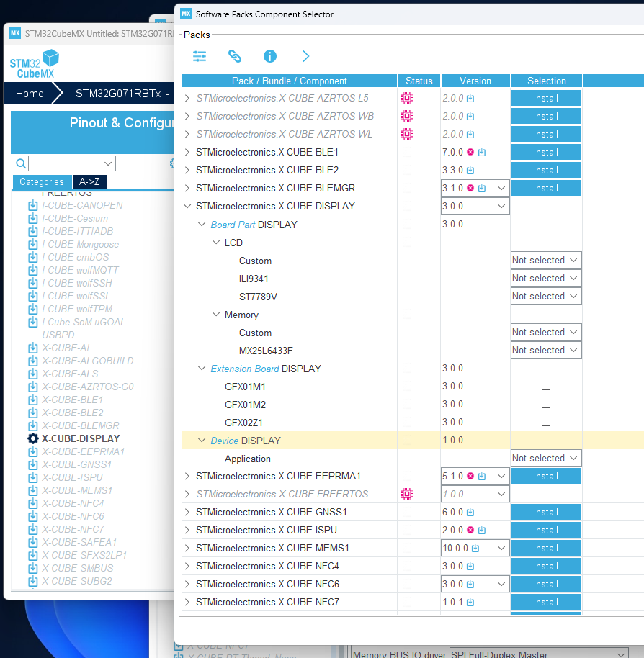This screenshot has width=644, height=658.
Task: Click the right chevron arrow in Packs toolbar
Action: [x=306, y=56]
